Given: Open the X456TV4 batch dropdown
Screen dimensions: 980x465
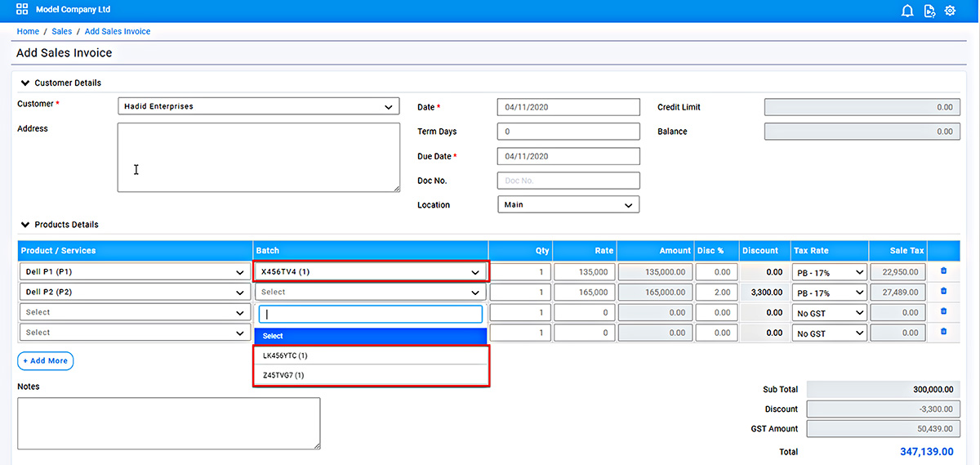Looking at the screenshot, I should pyautogui.click(x=371, y=271).
